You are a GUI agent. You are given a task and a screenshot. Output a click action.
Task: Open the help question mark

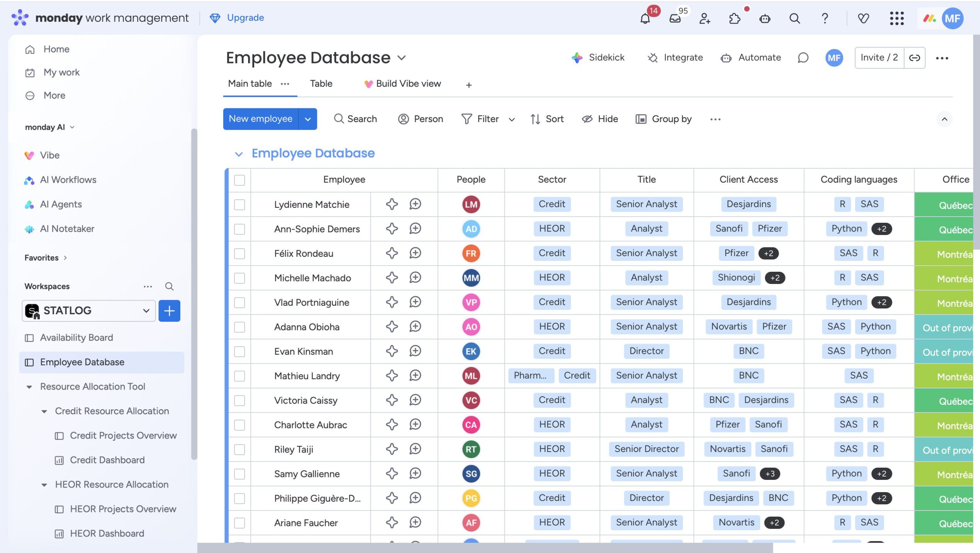click(825, 18)
